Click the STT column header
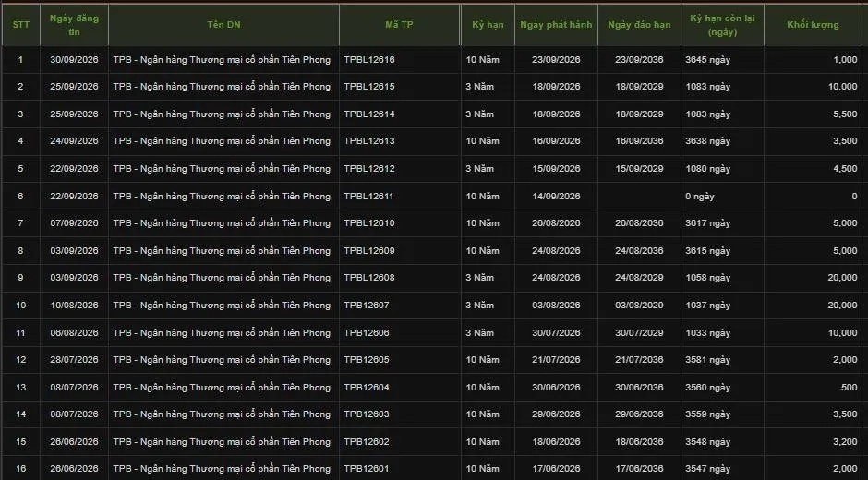Viewport: 868px width, 480px height. 21,25
